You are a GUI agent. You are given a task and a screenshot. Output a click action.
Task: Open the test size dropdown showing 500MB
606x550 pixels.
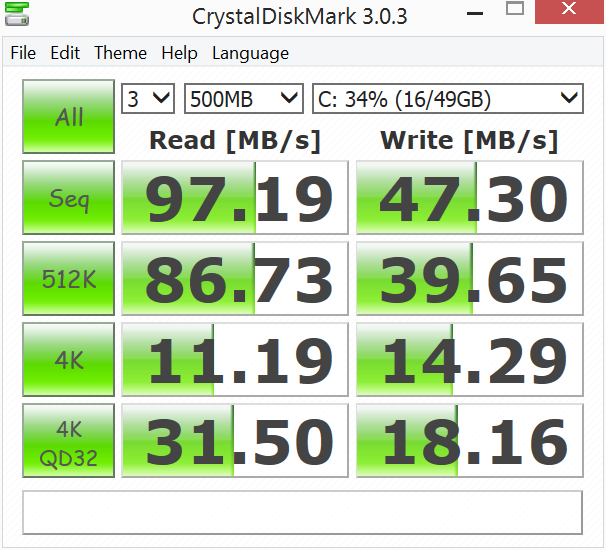tap(244, 99)
